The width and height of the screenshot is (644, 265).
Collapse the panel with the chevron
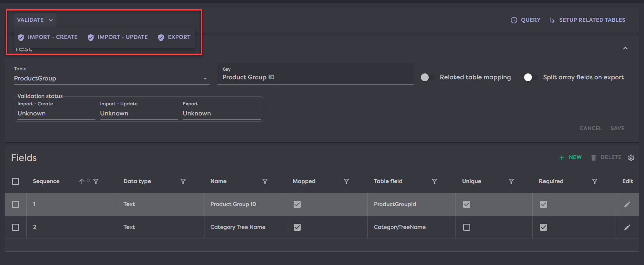point(625,48)
